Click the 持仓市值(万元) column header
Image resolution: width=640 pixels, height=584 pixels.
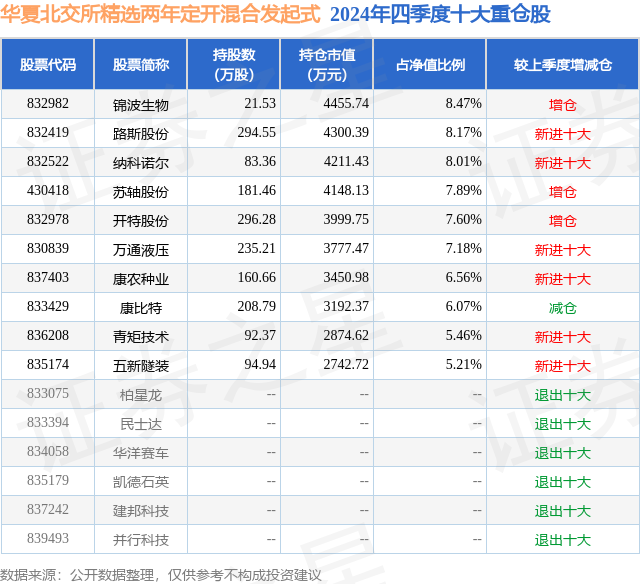[x=327, y=64]
